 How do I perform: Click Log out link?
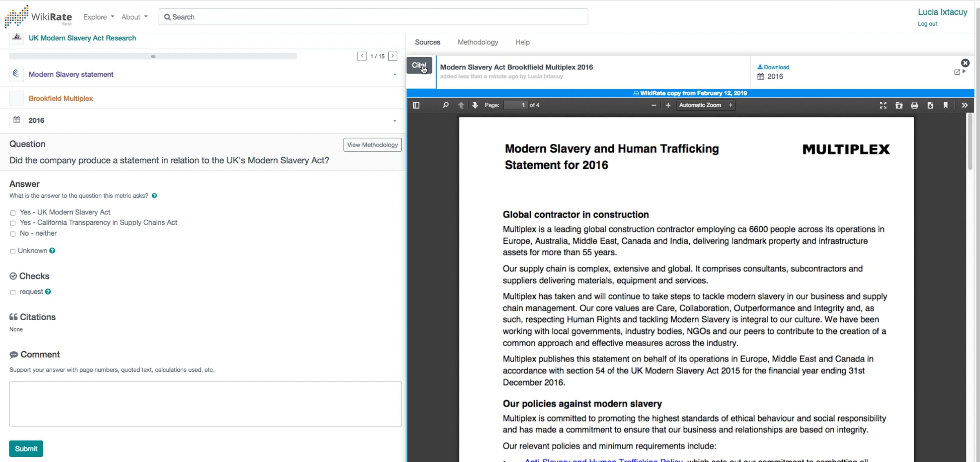coord(927,24)
